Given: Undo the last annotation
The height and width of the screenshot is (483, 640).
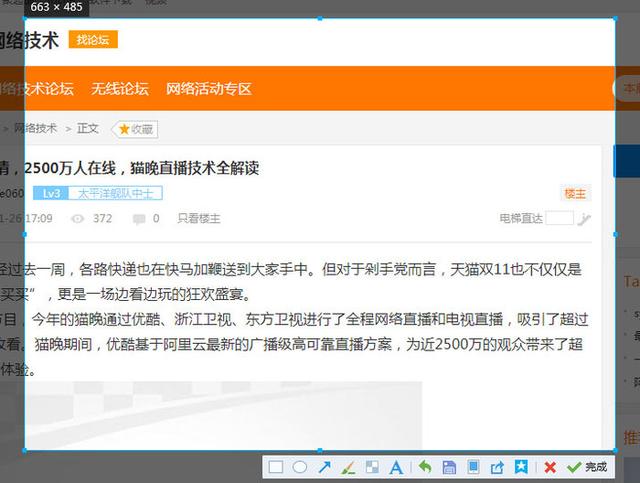Looking at the screenshot, I should (425, 467).
